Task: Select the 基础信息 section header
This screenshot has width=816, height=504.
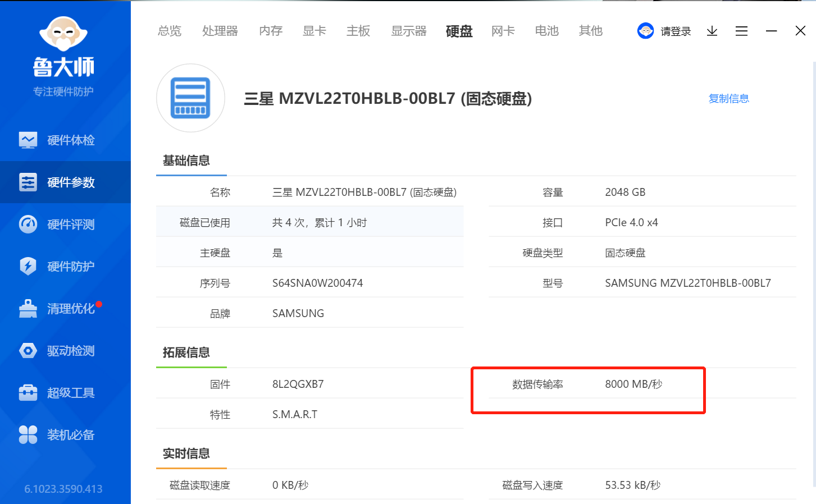Action: tap(186, 161)
